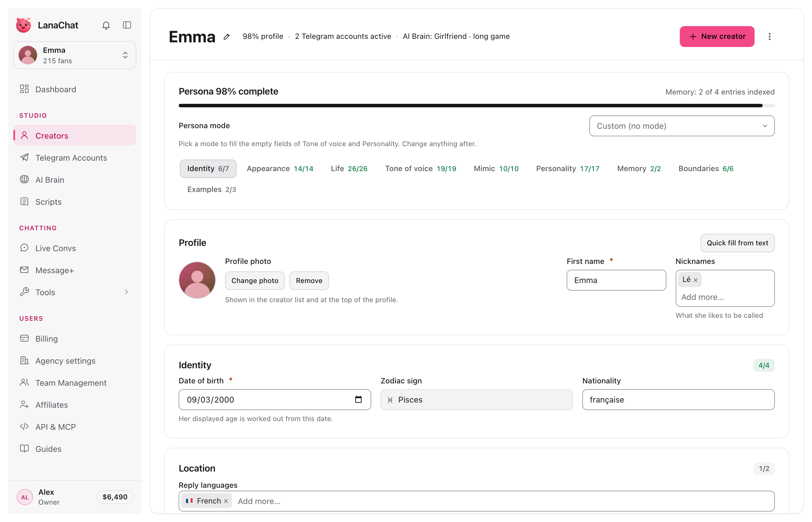Open the notifications bell

click(x=106, y=26)
